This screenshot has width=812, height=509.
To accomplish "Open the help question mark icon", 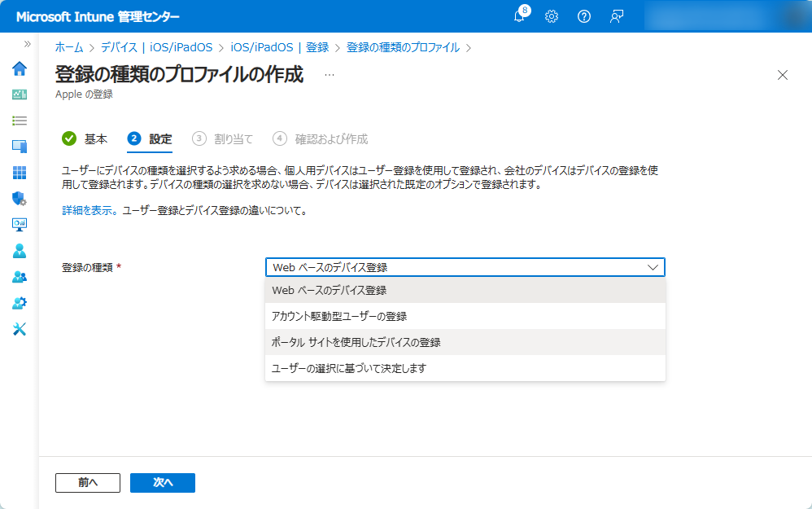I will coord(584,16).
